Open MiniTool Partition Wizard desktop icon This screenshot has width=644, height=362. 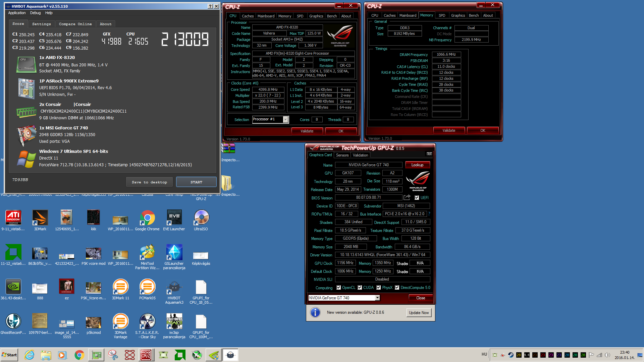pyautogui.click(x=147, y=257)
